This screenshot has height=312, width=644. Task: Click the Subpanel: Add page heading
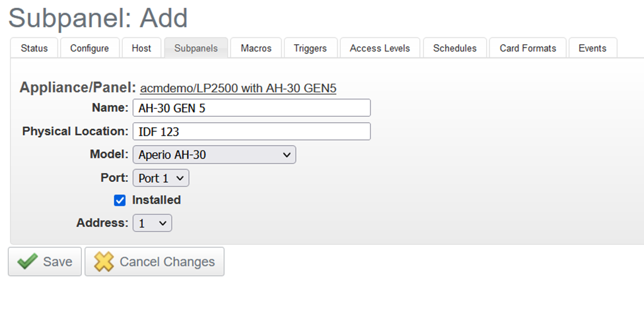98,17
